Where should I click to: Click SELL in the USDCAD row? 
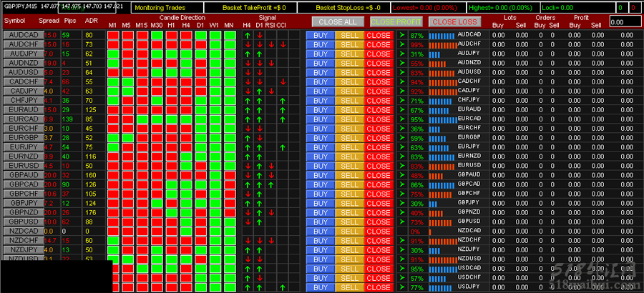pyautogui.click(x=349, y=269)
